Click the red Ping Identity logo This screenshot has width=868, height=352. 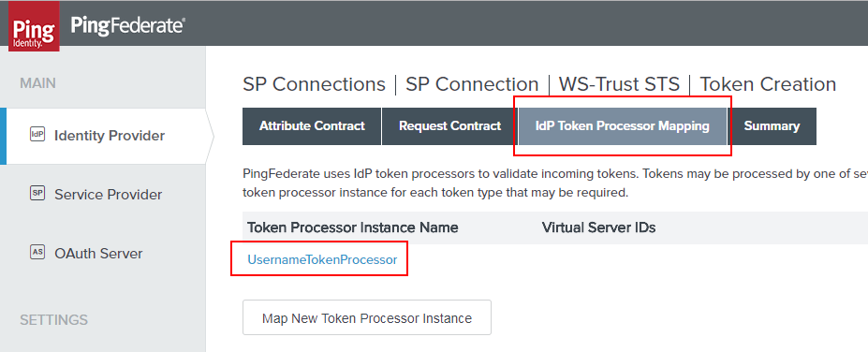point(34,28)
